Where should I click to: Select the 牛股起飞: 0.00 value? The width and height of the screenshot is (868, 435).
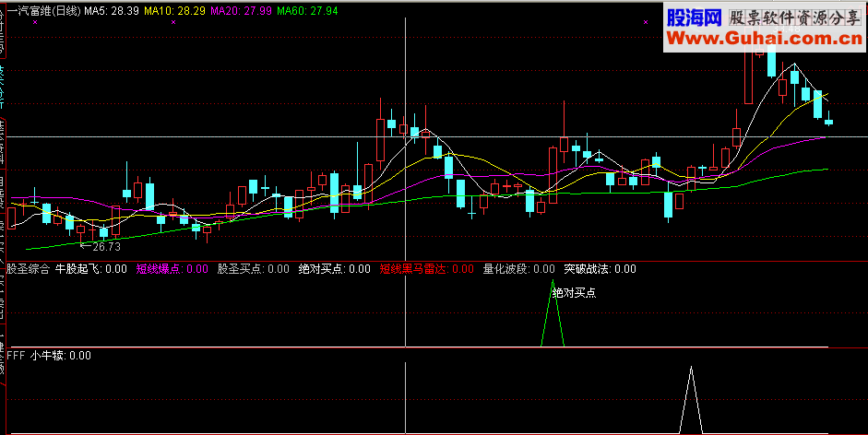(91, 269)
